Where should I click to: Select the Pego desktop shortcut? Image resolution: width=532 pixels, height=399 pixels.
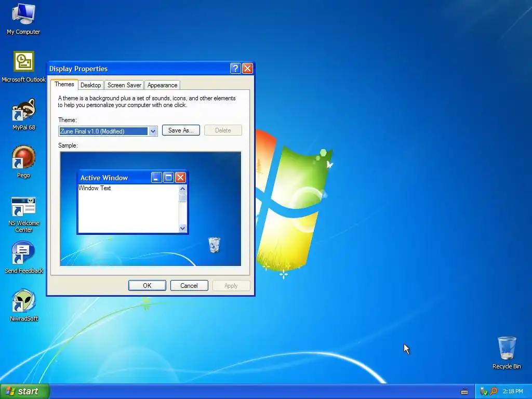(23, 162)
